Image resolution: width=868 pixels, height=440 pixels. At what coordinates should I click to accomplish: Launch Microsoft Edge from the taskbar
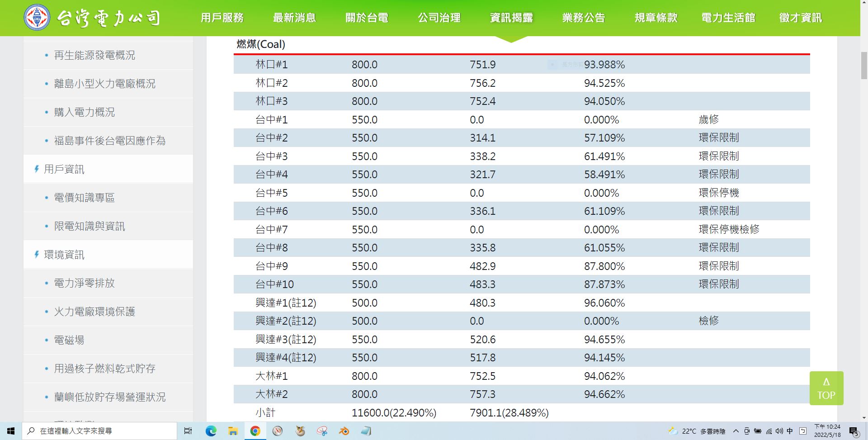tap(211, 431)
